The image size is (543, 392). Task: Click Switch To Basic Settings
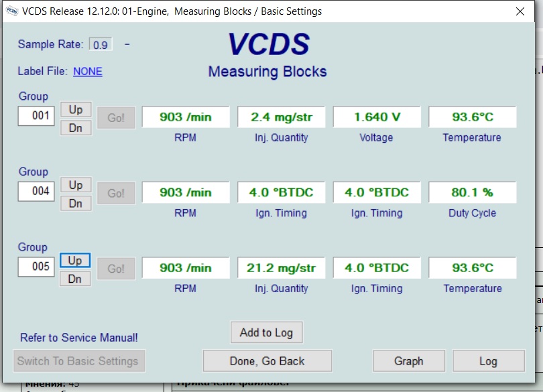click(79, 361)
